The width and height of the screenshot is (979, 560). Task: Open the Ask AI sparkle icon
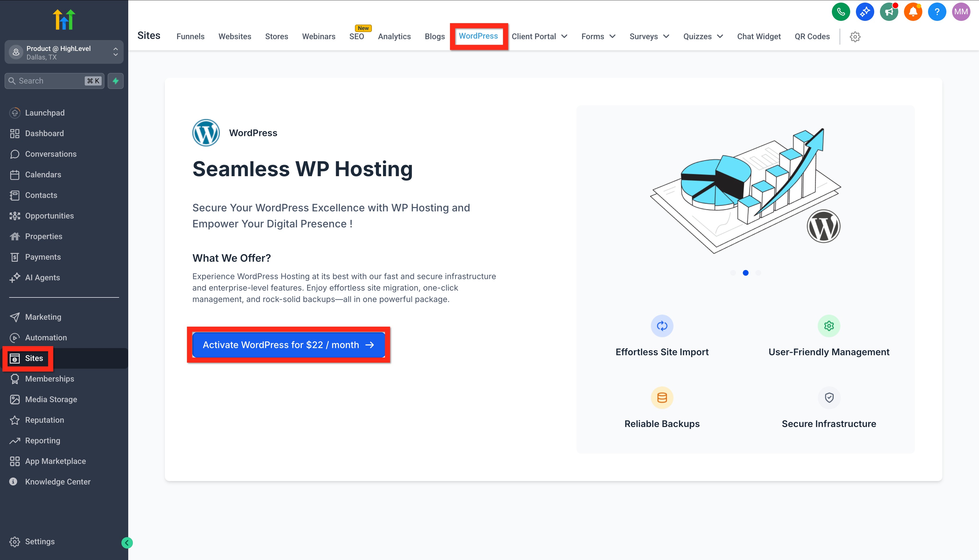pyautogui.click(x=865, y=12)
